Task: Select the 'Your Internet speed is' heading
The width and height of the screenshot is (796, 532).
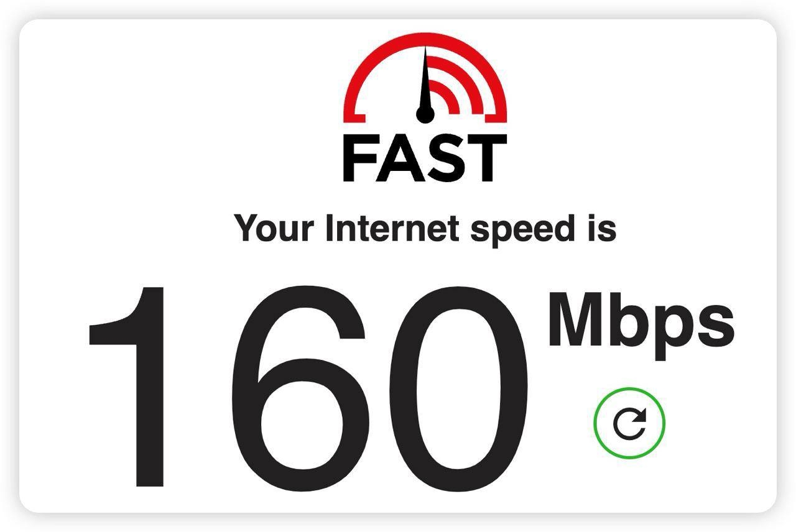Action: 425,229
